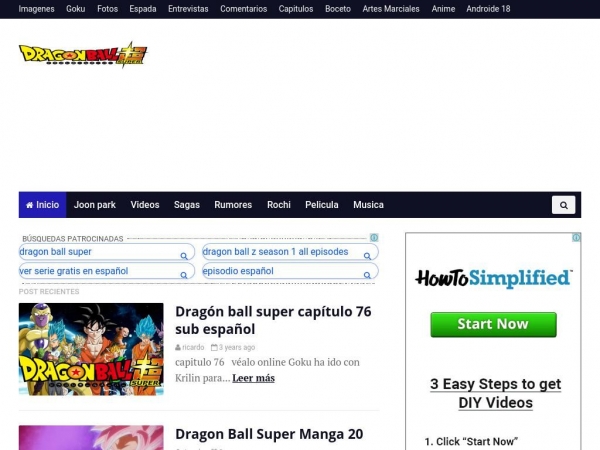Open Comentarios in the top navigation
The image size is (600, 450).
[243, 9]
